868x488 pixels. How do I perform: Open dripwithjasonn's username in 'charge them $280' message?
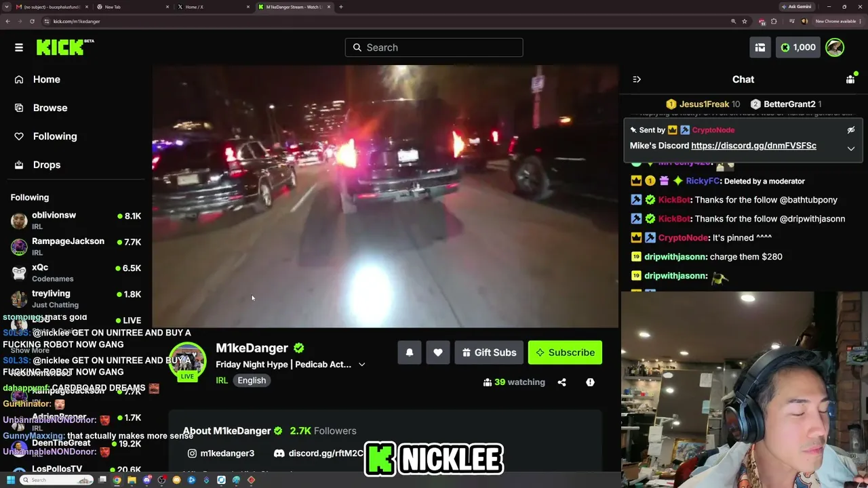[x=675, y=257]
